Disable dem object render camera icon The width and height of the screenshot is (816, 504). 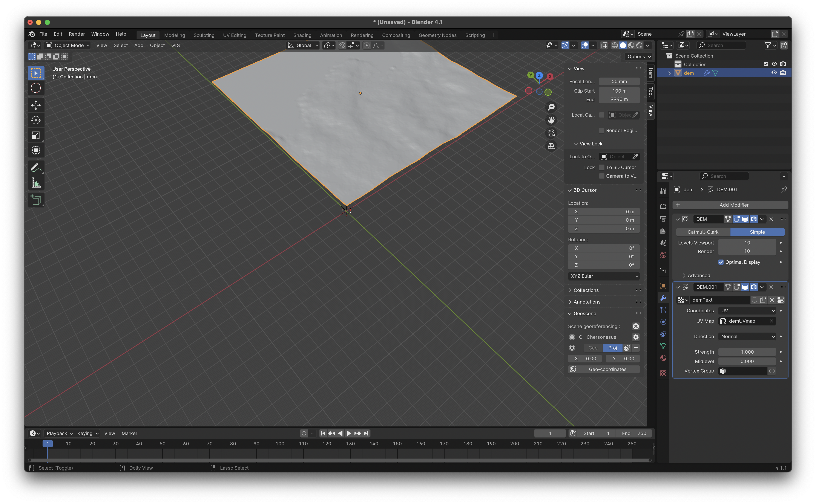783,73
